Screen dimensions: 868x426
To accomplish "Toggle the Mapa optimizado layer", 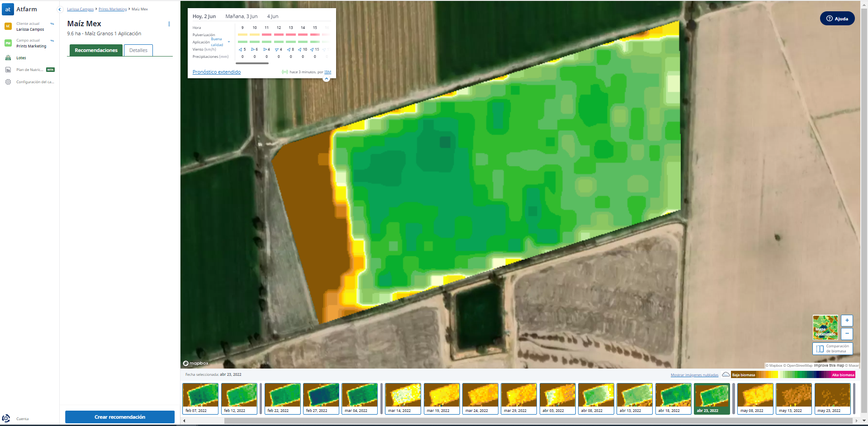I will (825, 327).
